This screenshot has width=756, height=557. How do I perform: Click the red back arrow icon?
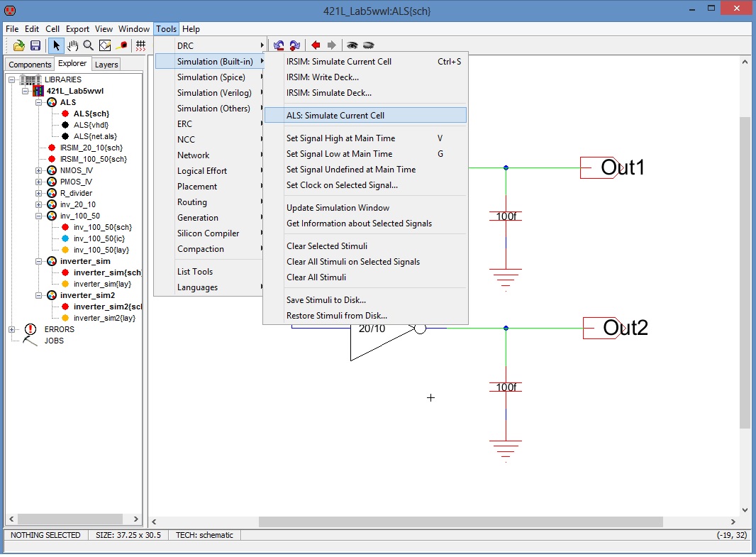(x=316, y=45)
